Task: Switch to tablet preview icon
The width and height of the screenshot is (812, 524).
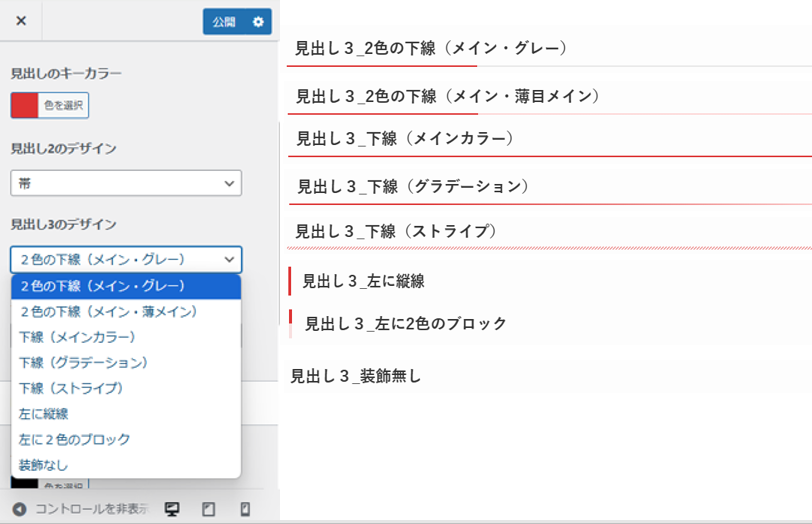Action: pyautogui.click(x=208, y=509)
